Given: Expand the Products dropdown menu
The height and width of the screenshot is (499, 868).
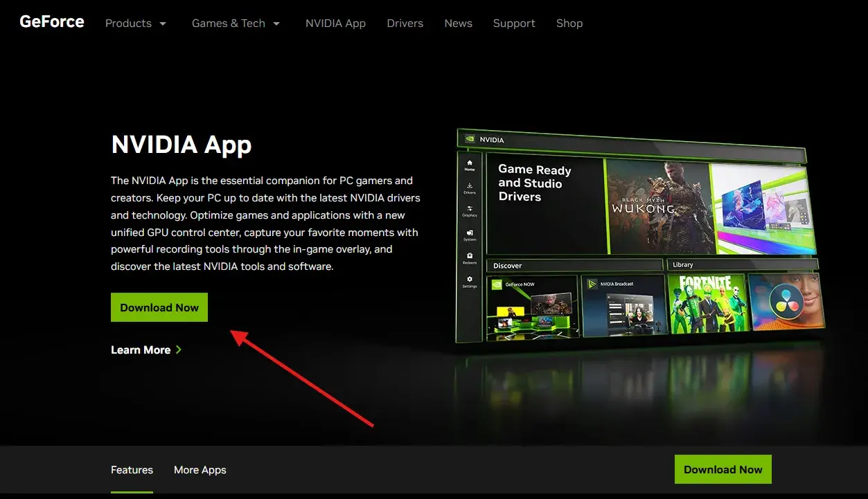Looking at the screenshot, I should click(x=136, y=24).
